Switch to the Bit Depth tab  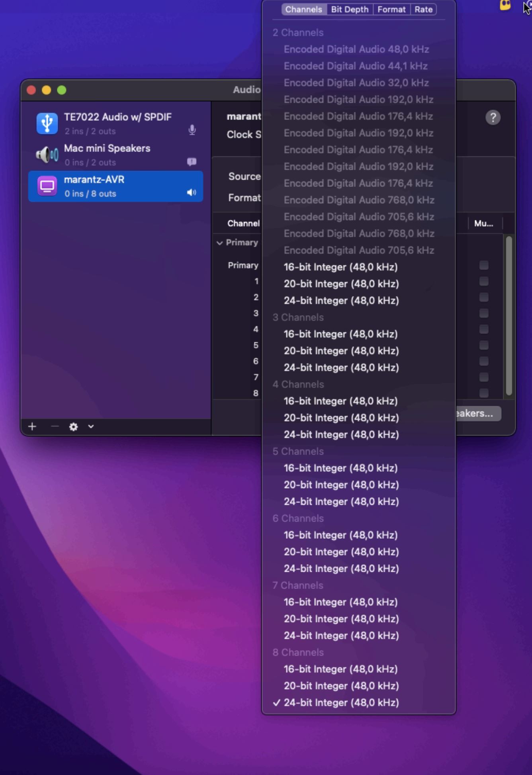click(x=350, y=10)
